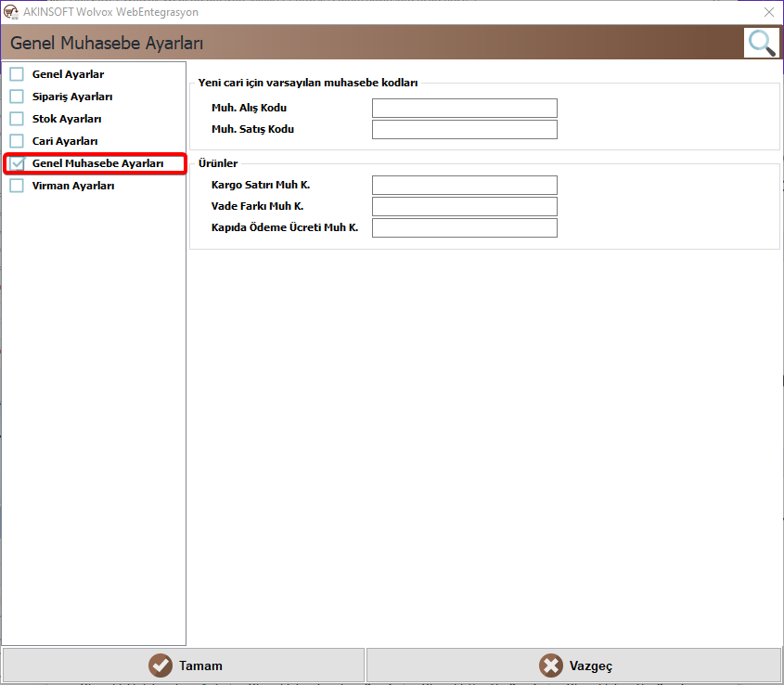Click the Kargo Satırı Muh K. field
The image size is (784, 685).
(x=465, y=185)
